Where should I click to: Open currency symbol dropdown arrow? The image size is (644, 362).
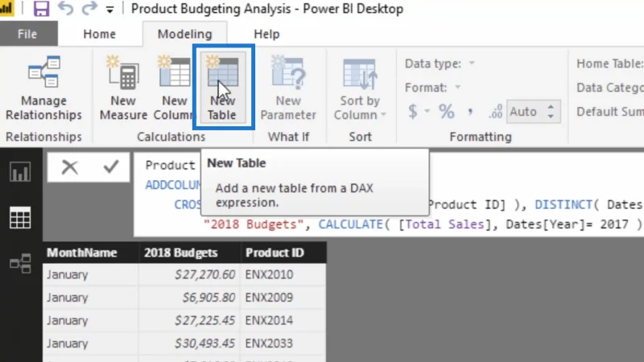click(427, 111)
